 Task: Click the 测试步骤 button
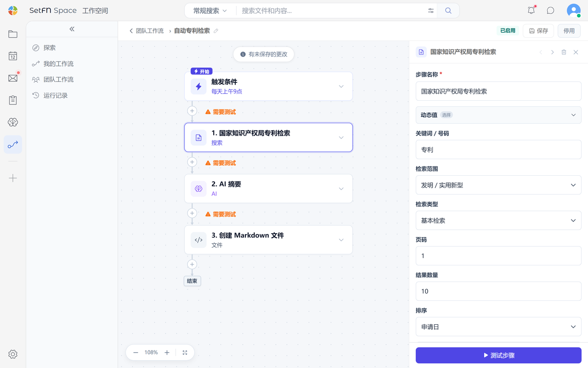[498, 355]
